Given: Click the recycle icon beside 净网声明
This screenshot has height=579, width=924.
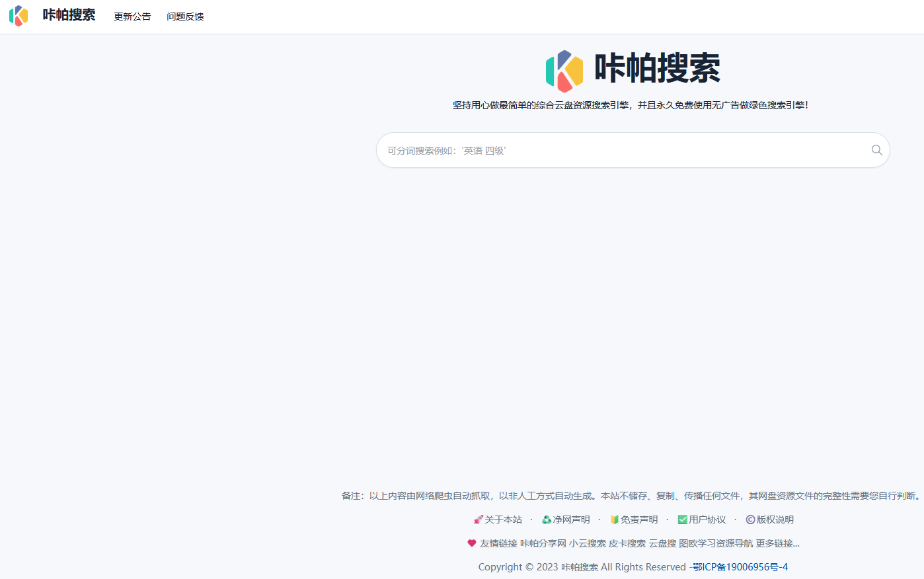Looking at the screenshot, I should pos(547,520).
